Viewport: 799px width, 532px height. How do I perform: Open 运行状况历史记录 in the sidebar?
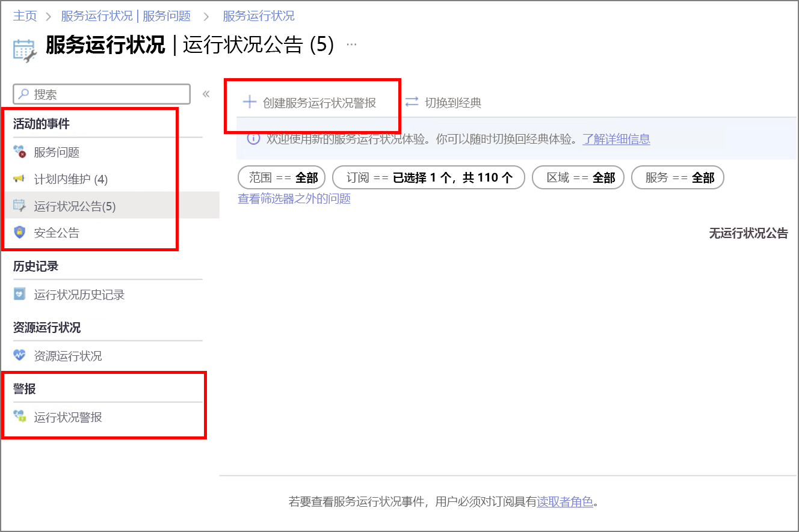79,295
